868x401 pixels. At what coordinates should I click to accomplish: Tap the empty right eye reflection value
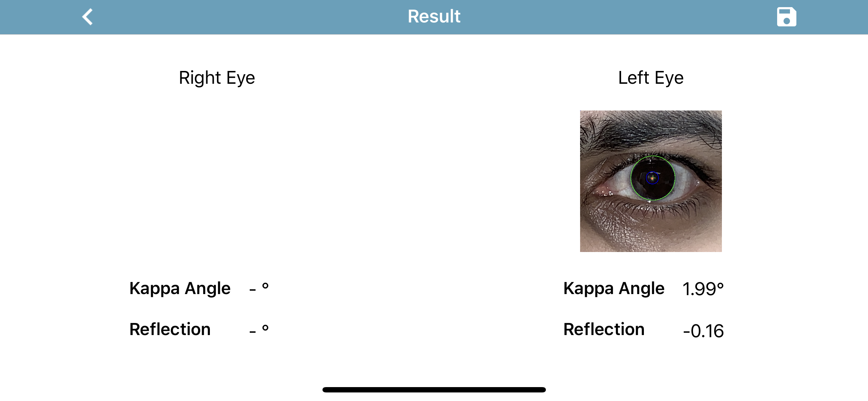coord(259,329)
